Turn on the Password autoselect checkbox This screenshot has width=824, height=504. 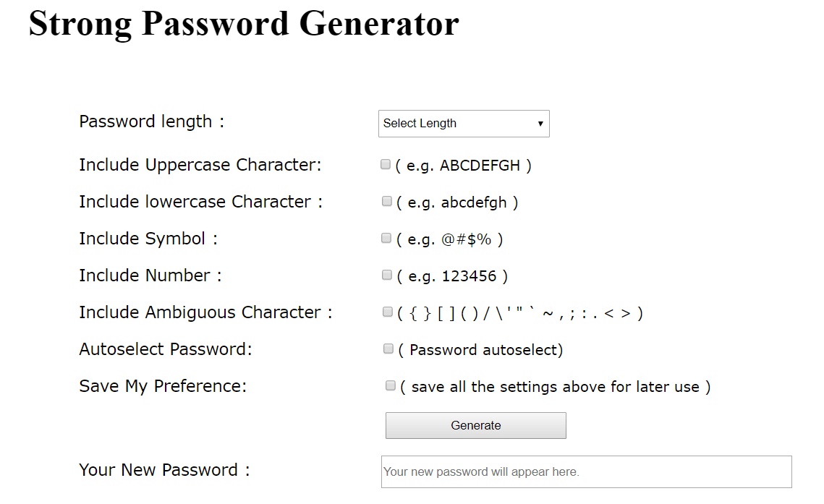(x=388, y=349)
